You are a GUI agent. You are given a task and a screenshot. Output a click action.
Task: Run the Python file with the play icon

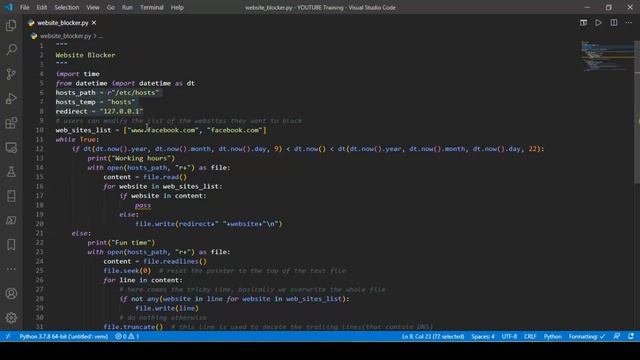click(598, 23)
